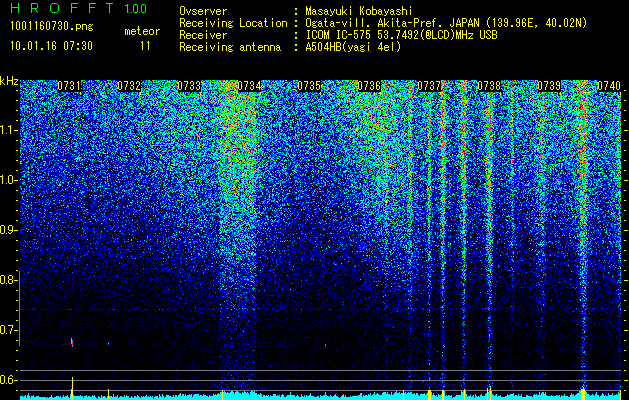
Task: Click the meteor label
Action: point(142,31)
